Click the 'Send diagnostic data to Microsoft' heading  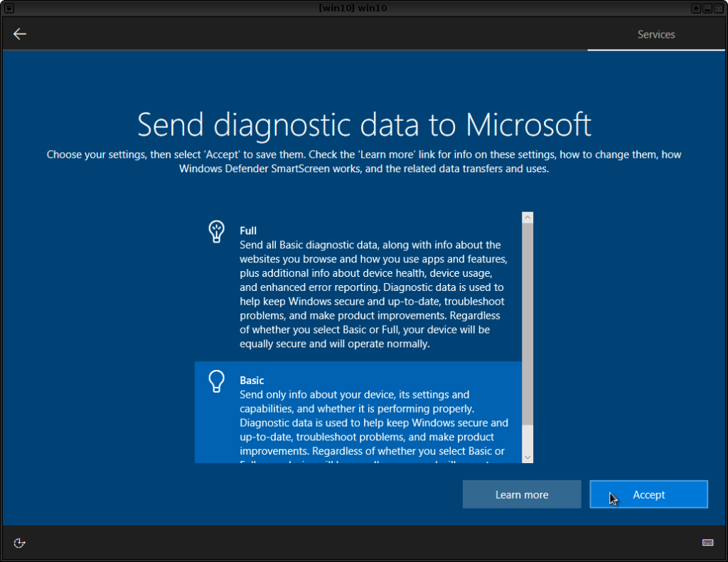pyautogui.click(x=364, y=124)
